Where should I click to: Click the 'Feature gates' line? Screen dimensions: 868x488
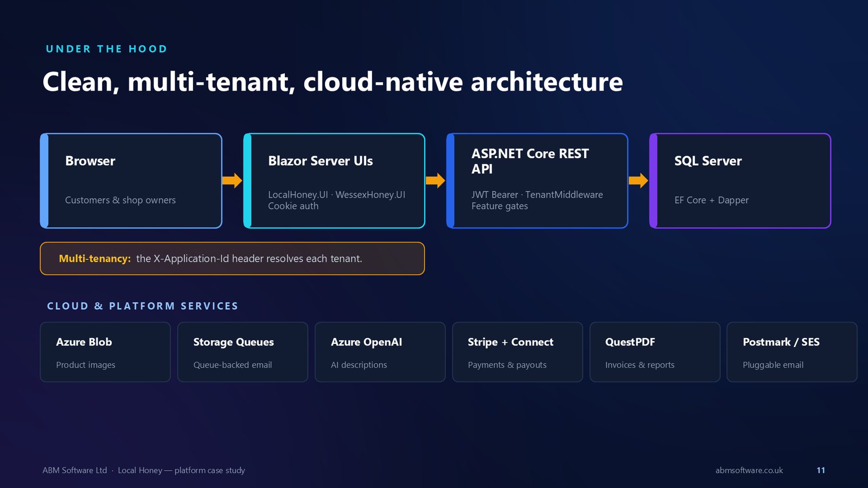(x=500, y=206)
